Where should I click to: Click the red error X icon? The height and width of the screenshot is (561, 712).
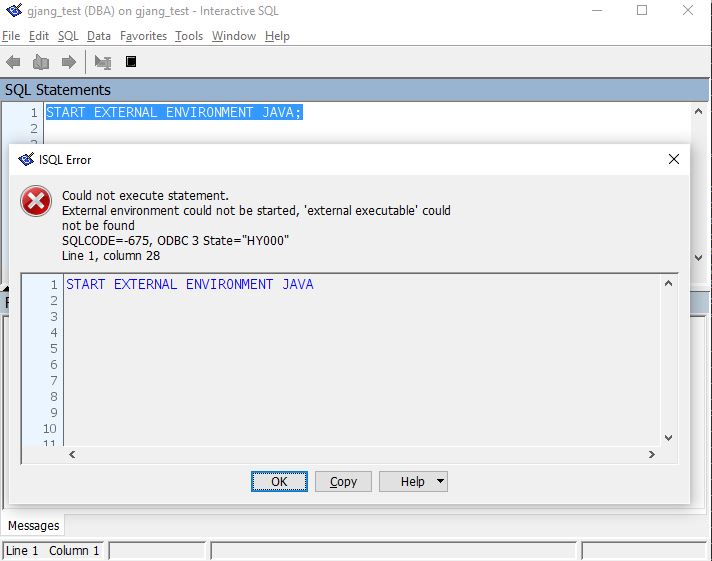pyautogui.click(x=36, y=201)
